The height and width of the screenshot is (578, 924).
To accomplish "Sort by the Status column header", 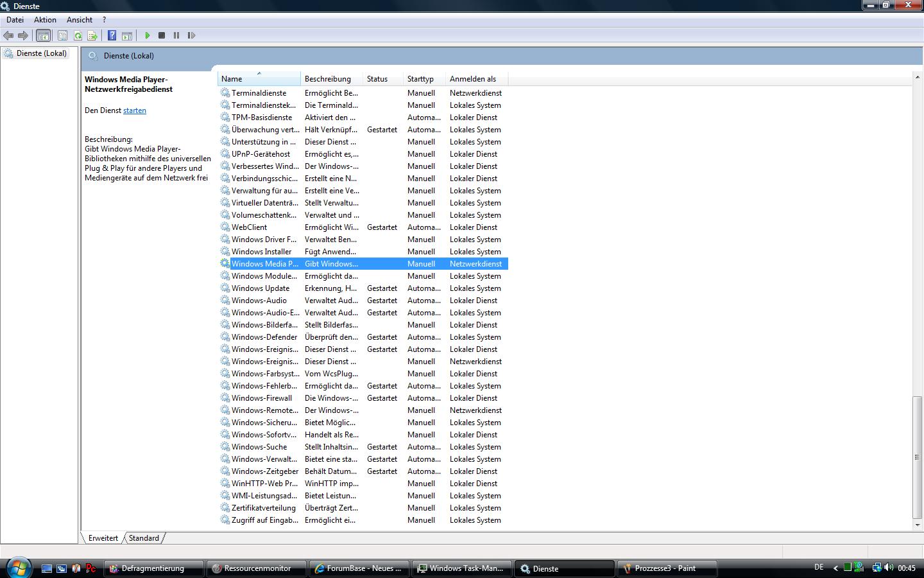I will 383,79.
